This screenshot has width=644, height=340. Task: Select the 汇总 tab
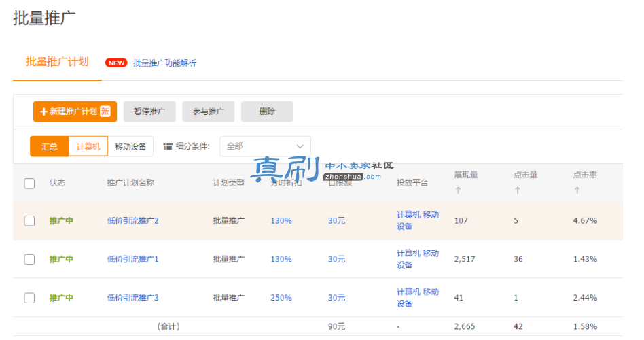click(50, 146)
